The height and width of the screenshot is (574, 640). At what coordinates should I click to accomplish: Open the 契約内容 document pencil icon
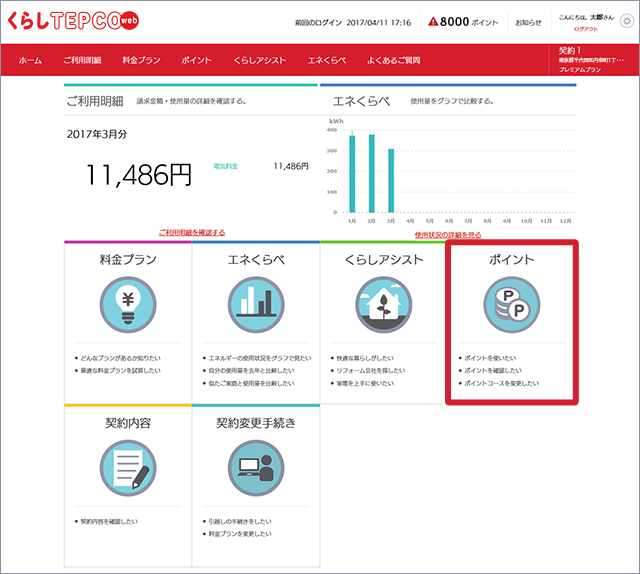coord(128,467)
